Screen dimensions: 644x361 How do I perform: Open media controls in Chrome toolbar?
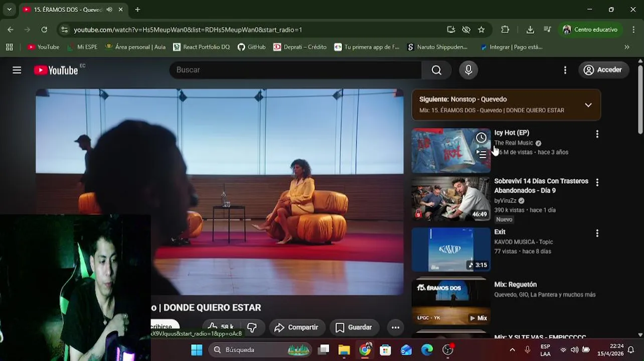(547, 30)
